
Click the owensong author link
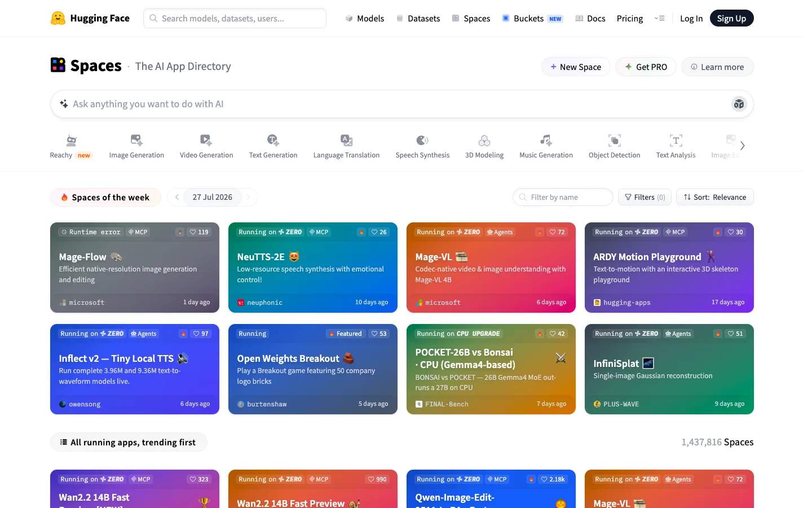click(x=80, y=404)
